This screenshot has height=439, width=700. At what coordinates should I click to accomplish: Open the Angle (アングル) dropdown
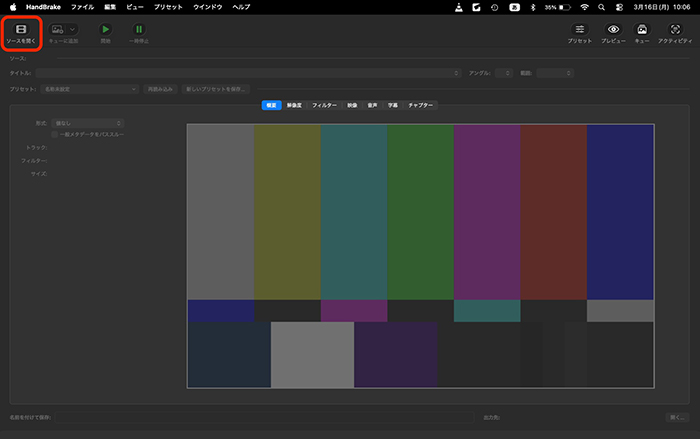pos(503,73)
